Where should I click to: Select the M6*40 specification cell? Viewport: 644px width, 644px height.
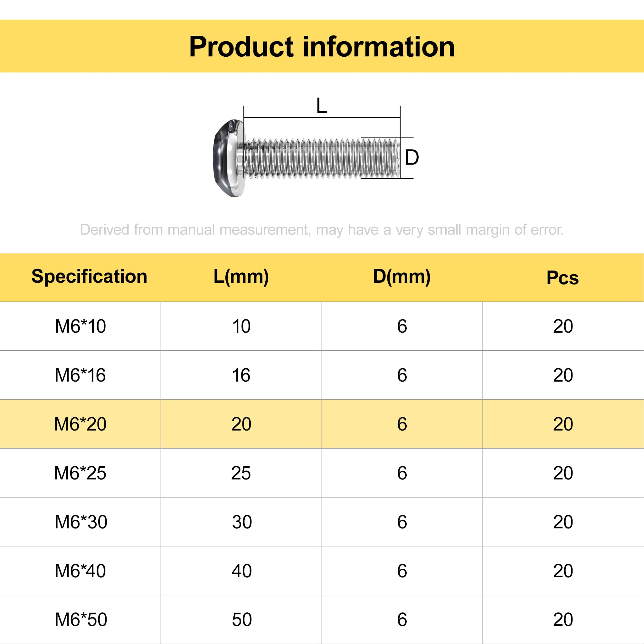pos(80,571)
